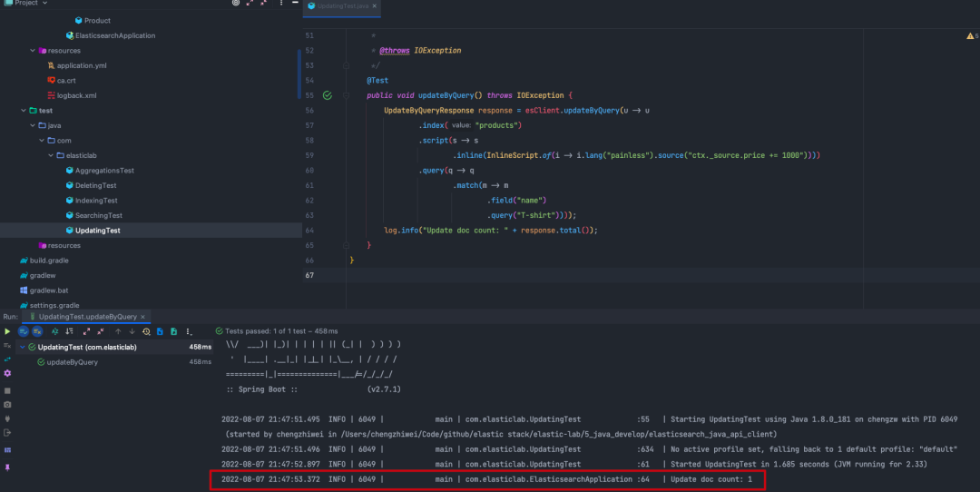Import tests from file icon
Viewport: 980px width, 492px height.
click(160, 331)
